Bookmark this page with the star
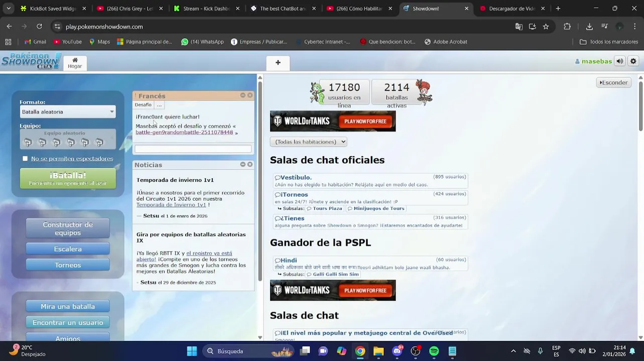The width and height of the screenshot is (644, 361). (546, 27)
